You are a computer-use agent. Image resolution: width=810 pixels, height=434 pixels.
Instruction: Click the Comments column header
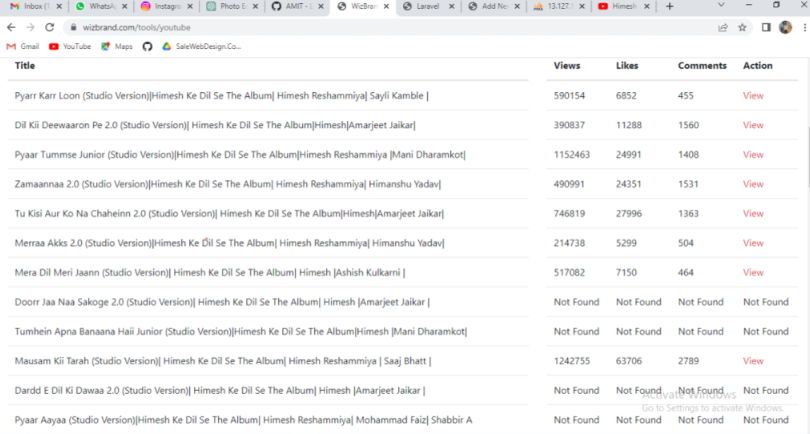pos(702,66)
